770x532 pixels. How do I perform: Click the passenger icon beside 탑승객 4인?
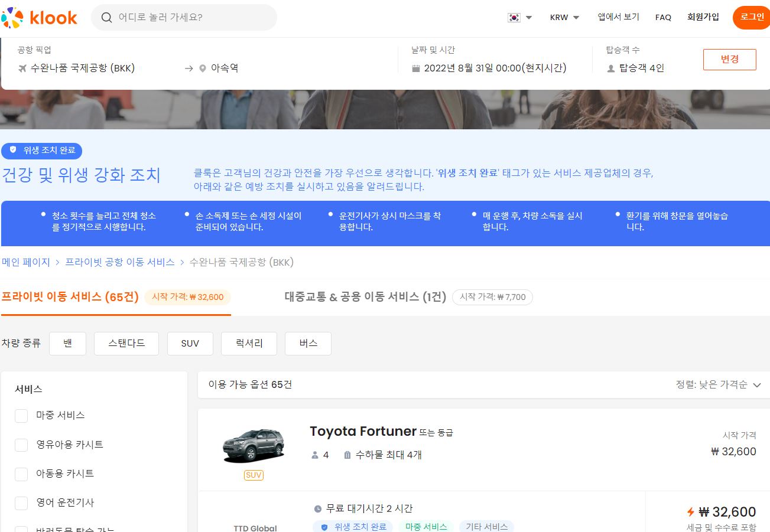[611, 68]
